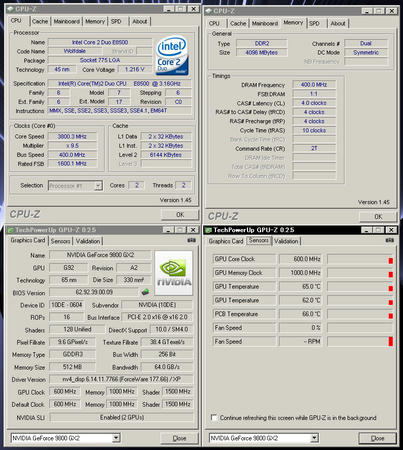
Task: Open the Validation tab in left GPU-Z
Action: point(88,241)
